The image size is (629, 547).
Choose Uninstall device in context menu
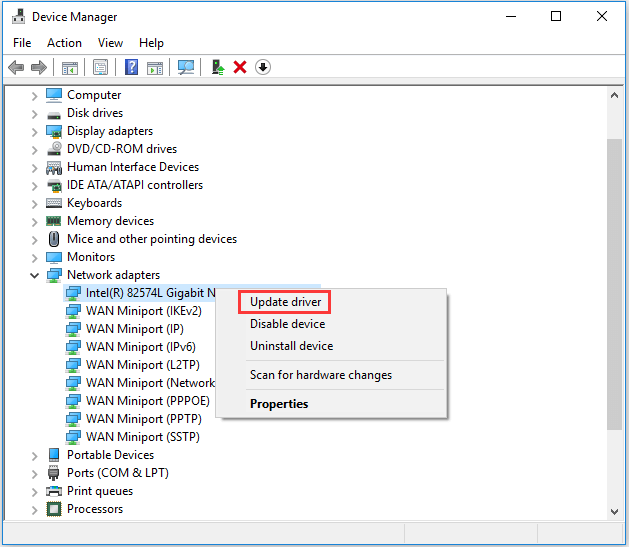coord(291,346)
